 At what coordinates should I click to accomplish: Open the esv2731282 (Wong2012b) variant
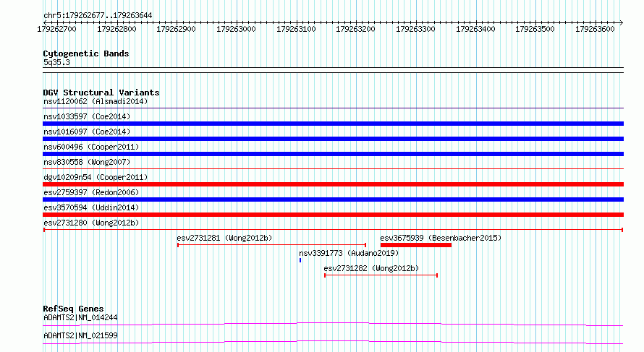[x=371, y=268]
